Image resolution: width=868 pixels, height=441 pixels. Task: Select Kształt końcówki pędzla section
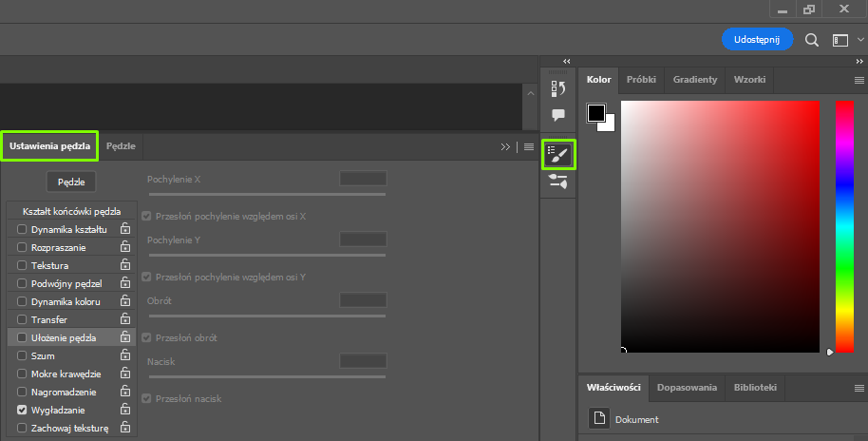coord(71,211)
